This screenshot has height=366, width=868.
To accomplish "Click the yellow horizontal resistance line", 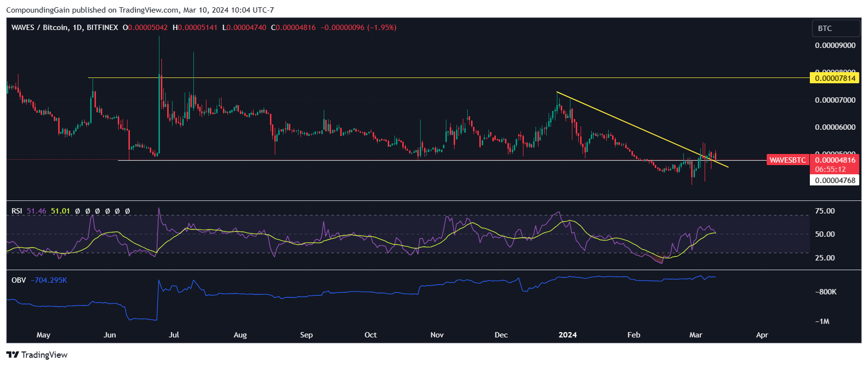I will click(x=448, y=77).
